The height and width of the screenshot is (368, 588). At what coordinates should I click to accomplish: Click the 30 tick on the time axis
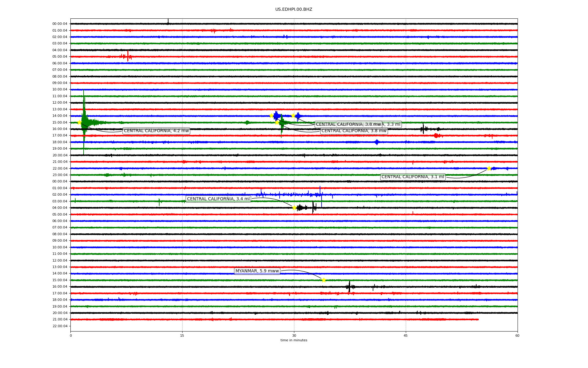click(x=294, y=335)
